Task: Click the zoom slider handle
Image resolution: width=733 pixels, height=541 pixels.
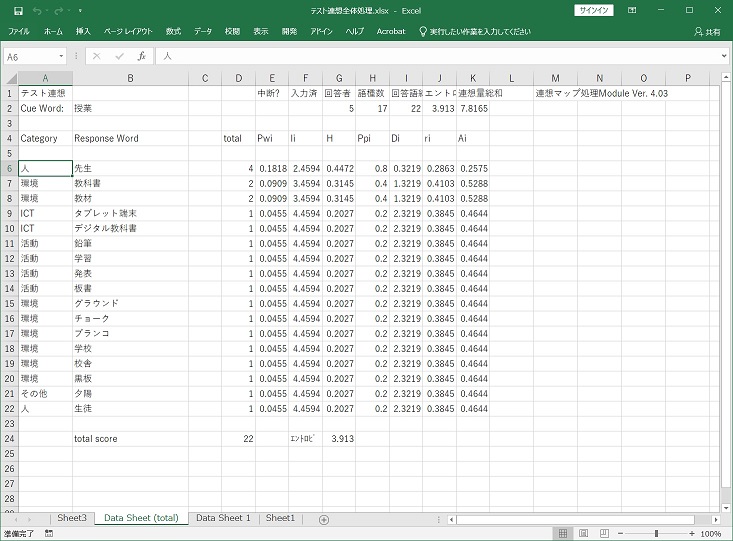Action: click(656, 534)
